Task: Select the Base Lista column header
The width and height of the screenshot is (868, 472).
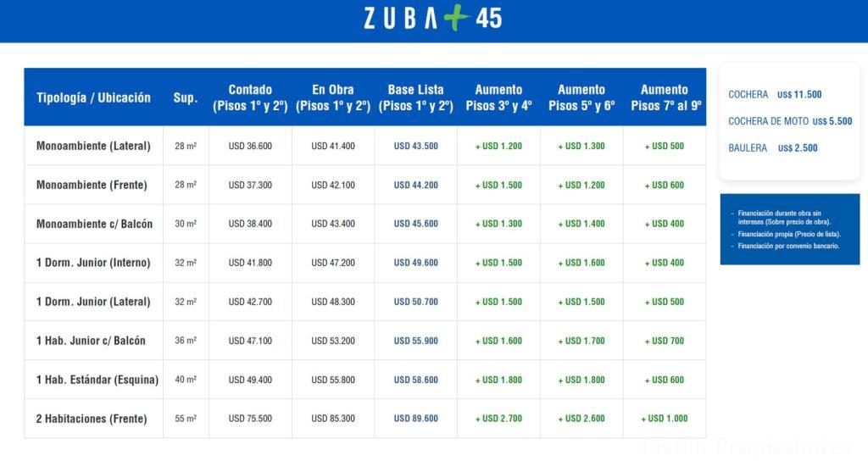Action: [x=415, y=97]
